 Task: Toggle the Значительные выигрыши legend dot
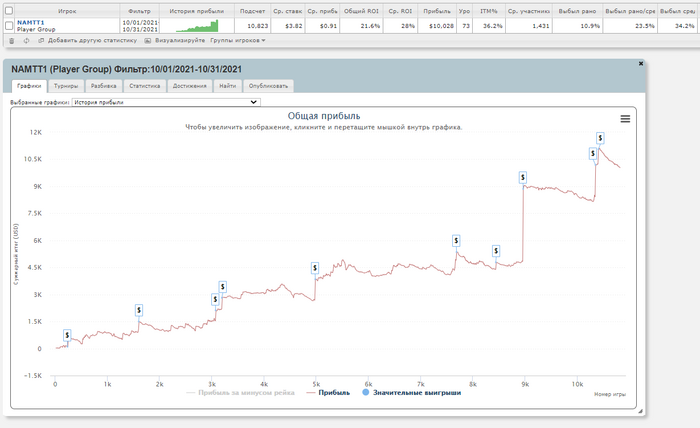point(366,393)
